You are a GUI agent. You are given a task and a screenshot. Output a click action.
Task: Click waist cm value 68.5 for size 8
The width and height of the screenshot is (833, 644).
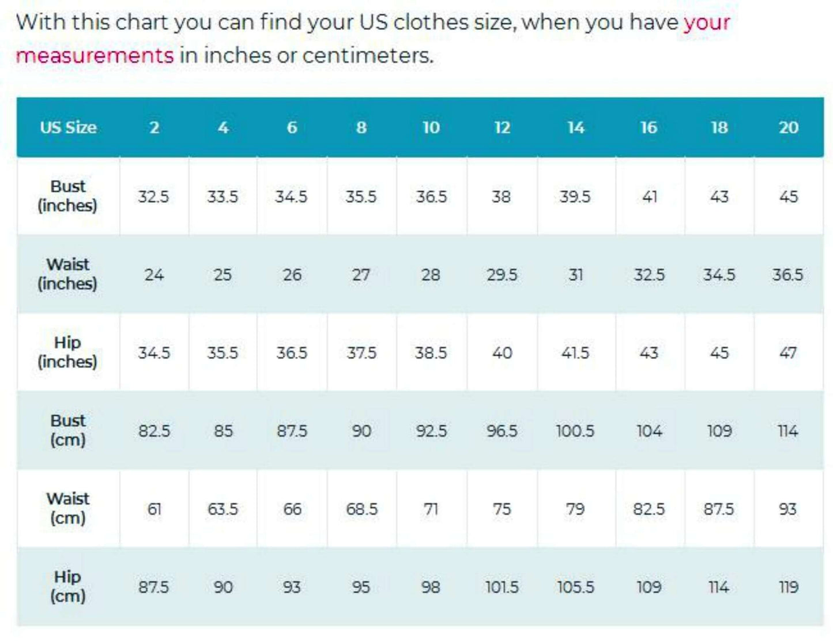[x=361, y=509]
